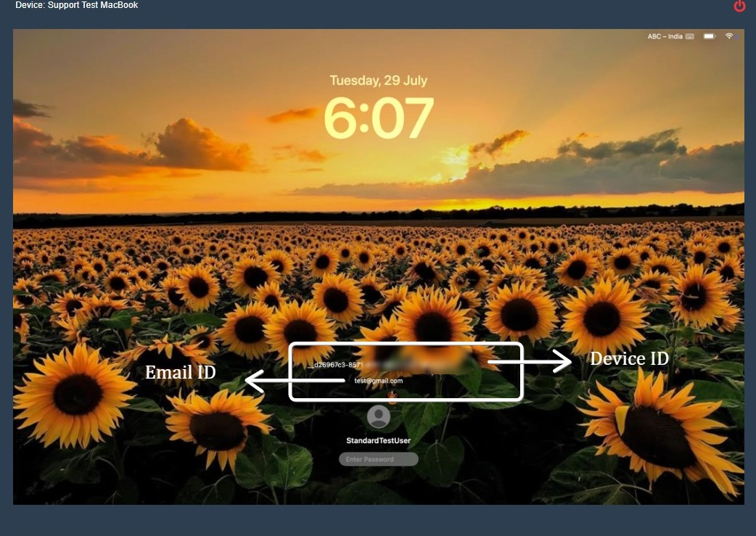Click the Enter Password field
The height and width of the screenshot is (536, 756).
coord(379,459)
